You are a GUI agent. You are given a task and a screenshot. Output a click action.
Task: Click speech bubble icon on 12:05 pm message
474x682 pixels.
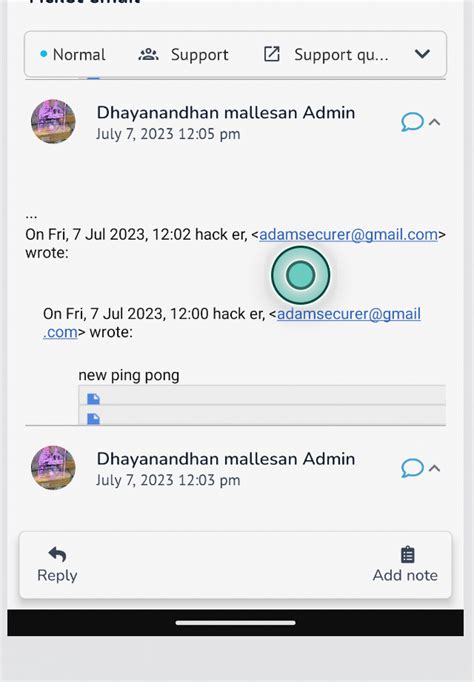point(412,122)
